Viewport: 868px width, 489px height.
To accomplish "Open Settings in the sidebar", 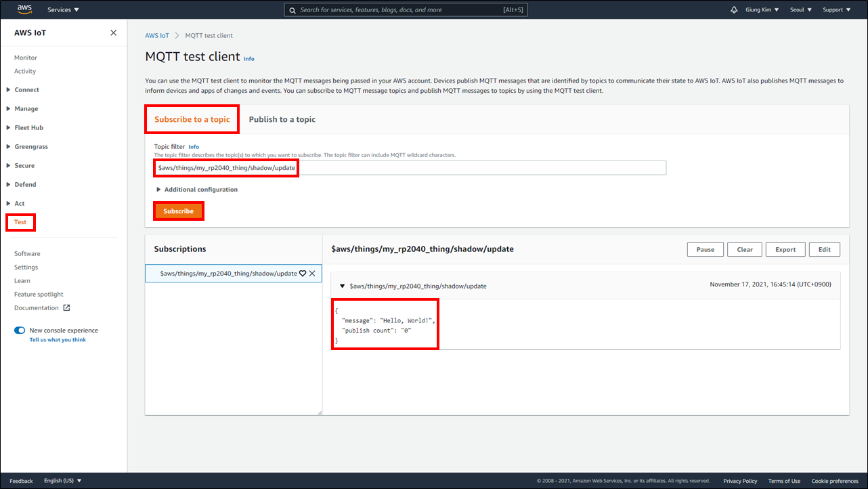I will [26, 267].
